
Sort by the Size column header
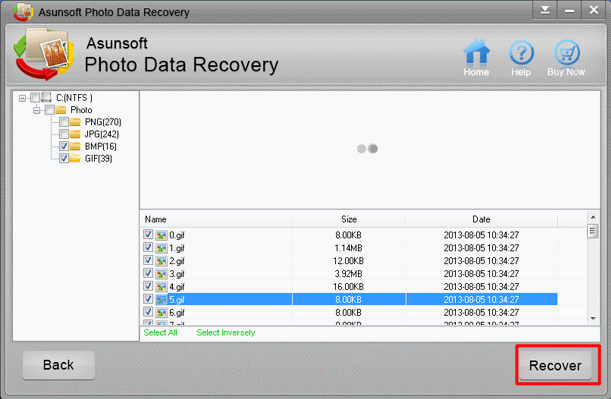(349, 219)
